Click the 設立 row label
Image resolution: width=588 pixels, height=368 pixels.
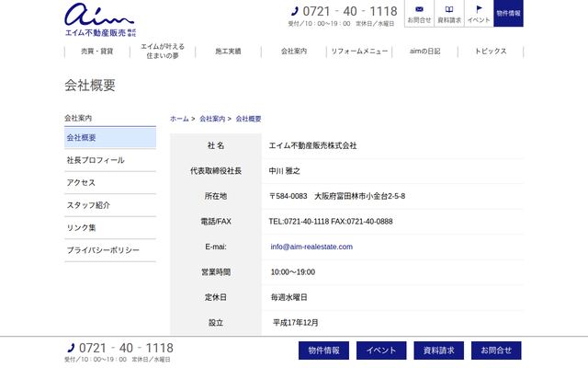(x=216, y=323)
